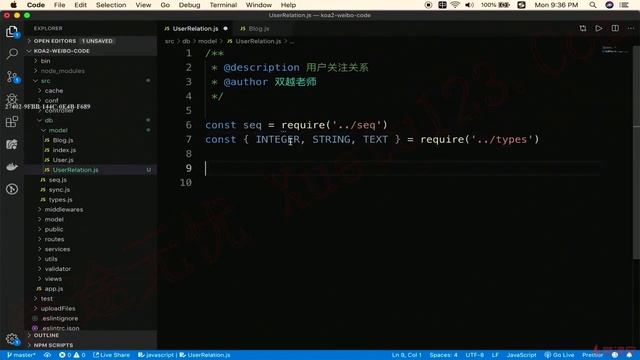Change the UTF-8 file encoding
The height and width of the screenshot is (360, 640).
[474, 355]
